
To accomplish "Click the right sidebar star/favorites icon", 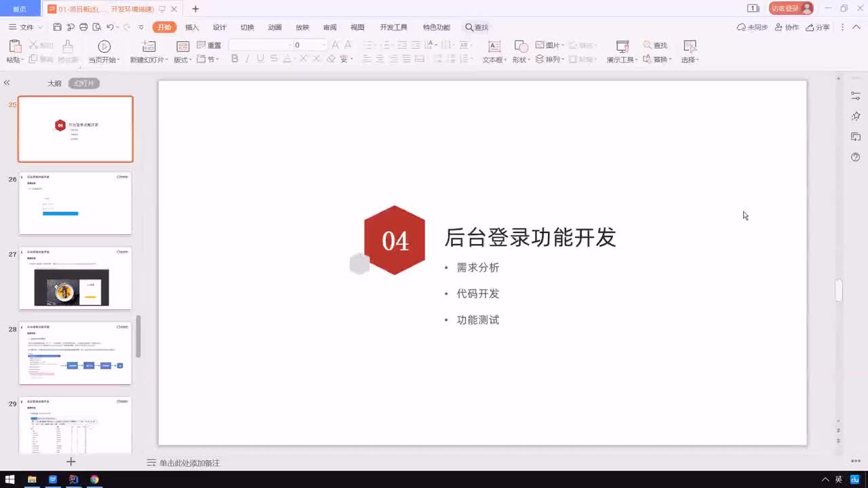I will [856, 117].
